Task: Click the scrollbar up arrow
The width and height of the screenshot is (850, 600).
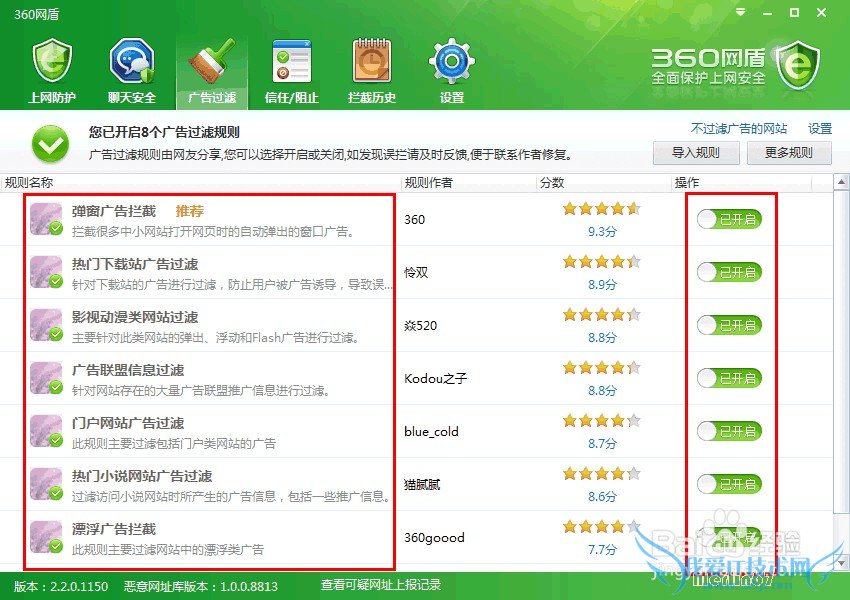Action: coord(841,182)
